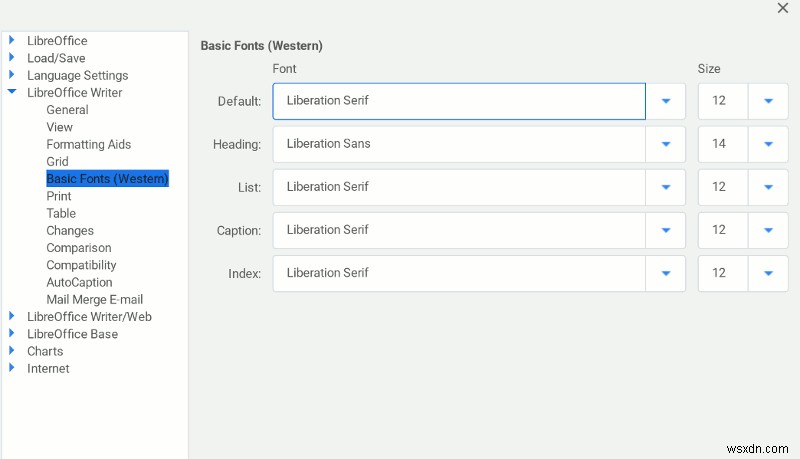
Task: Open the Default font dropdown arrow
Action: coord(666,101)
